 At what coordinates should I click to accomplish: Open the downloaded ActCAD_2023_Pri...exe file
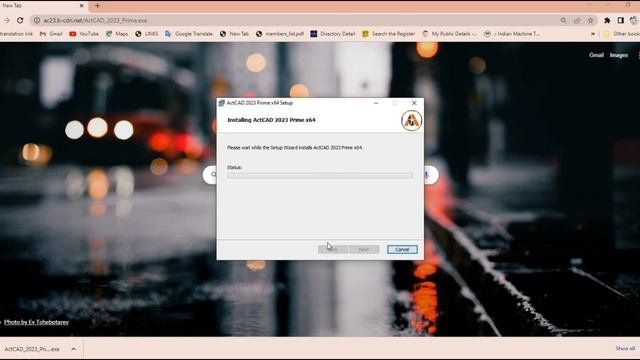[x=32, y=349]
